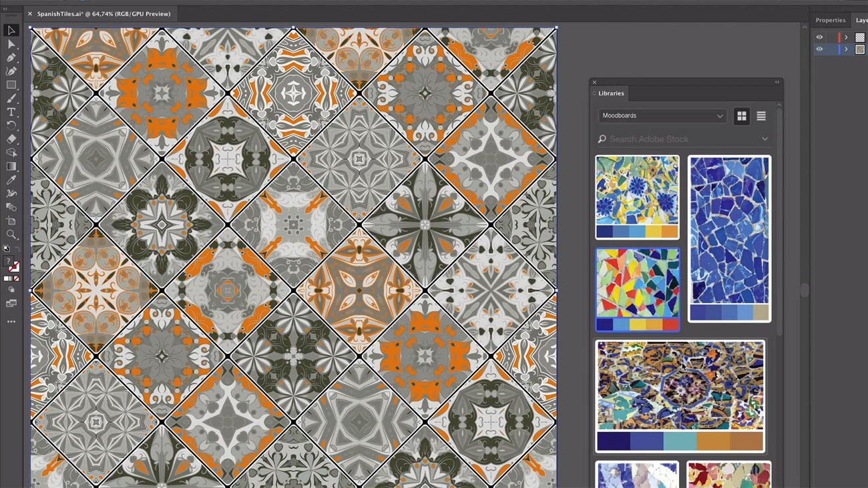The image size is (868, 488).
Task: Expand the top red-marked layer
Action: 846,37
